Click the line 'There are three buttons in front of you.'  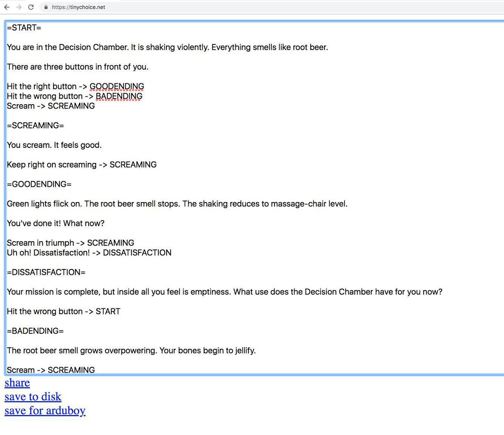tap(78, 67)
